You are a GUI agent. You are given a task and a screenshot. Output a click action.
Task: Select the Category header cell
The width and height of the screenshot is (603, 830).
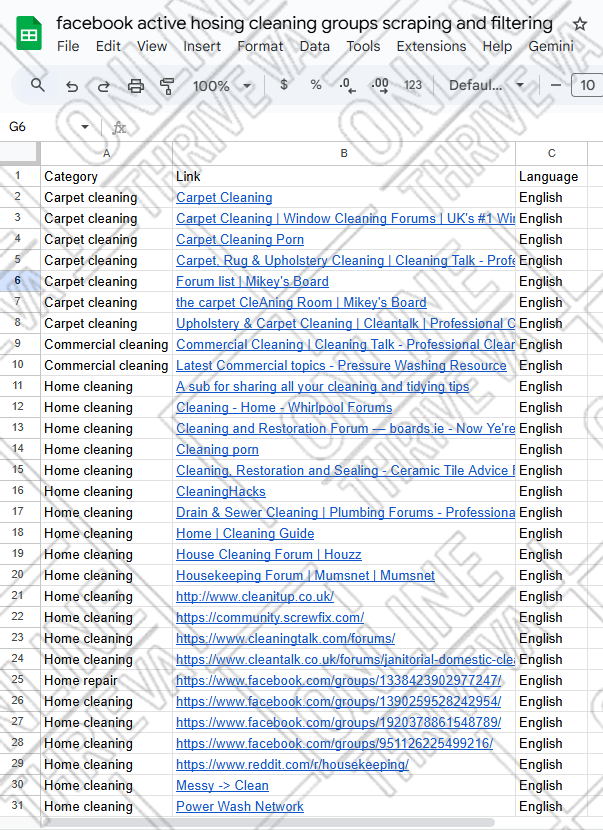(106, 176)
